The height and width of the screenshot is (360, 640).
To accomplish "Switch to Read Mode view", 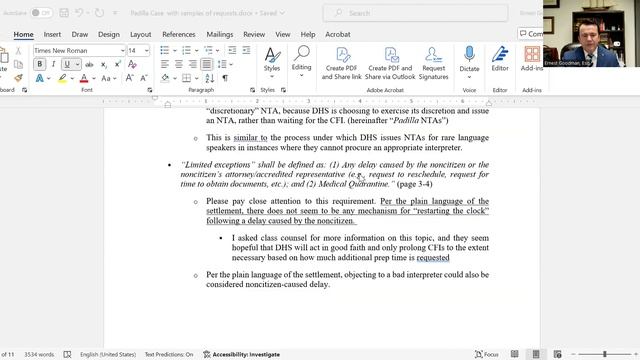I will coord(515,354).
